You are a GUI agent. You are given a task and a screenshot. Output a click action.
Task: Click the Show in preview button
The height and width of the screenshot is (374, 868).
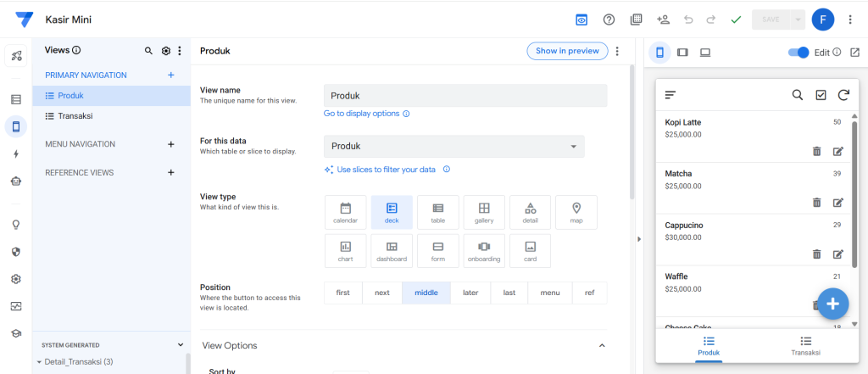(567, 51)
